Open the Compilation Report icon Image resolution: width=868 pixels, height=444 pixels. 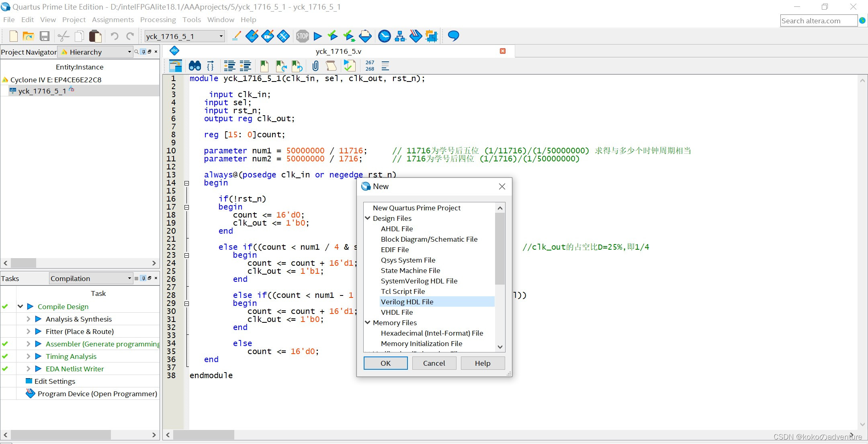(x=365, y=36)
